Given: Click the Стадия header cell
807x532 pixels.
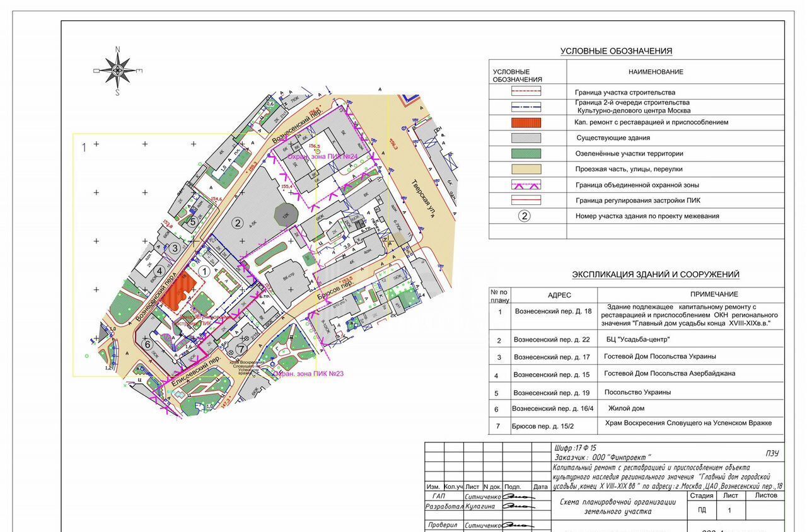Looking at the screenshot, I should click(x=702, y=495).
